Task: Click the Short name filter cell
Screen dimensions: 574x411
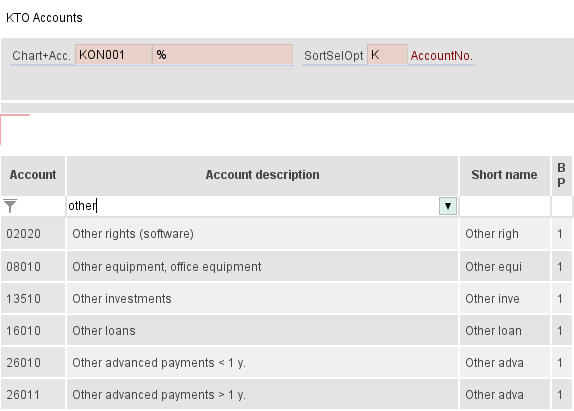Action: pos(505,206)
